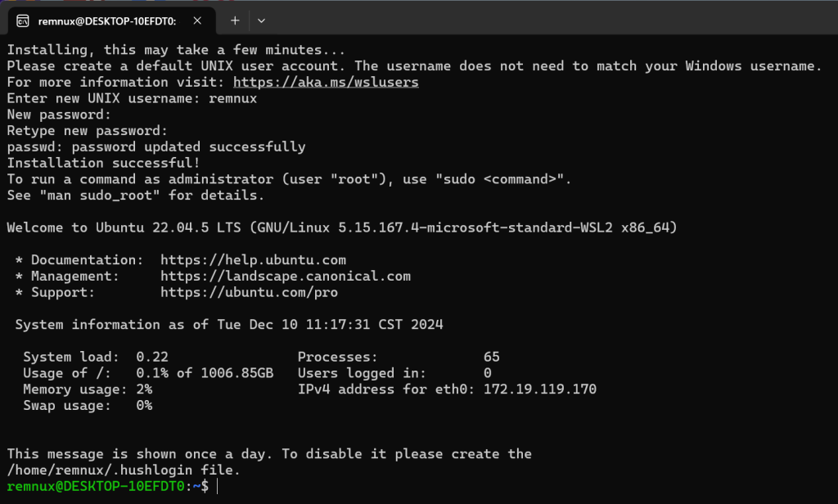Open a new tab with the plus icon
Screen dimensions: 838x504
coord(235,20)
